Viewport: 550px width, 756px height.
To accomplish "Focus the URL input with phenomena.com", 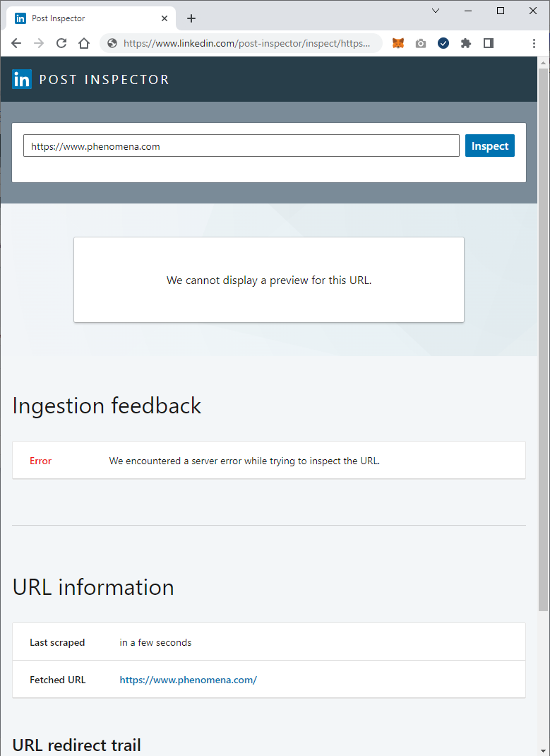I will pos(241,146).
